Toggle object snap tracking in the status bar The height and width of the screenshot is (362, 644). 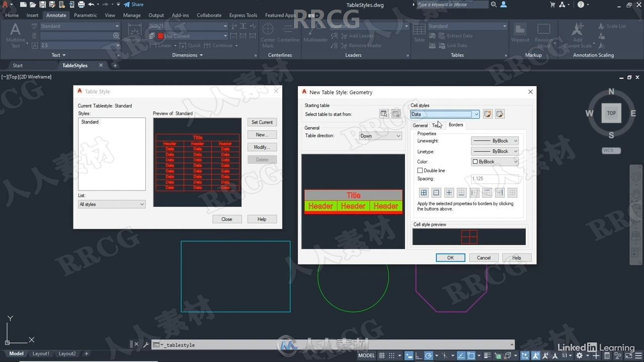pos(461,355)
